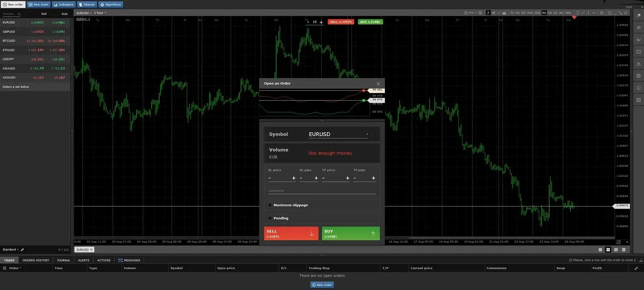Edit the Standard symbol set with pencil icon
Image resolution: width=644 pixels, height=290 pixels.
23,250
